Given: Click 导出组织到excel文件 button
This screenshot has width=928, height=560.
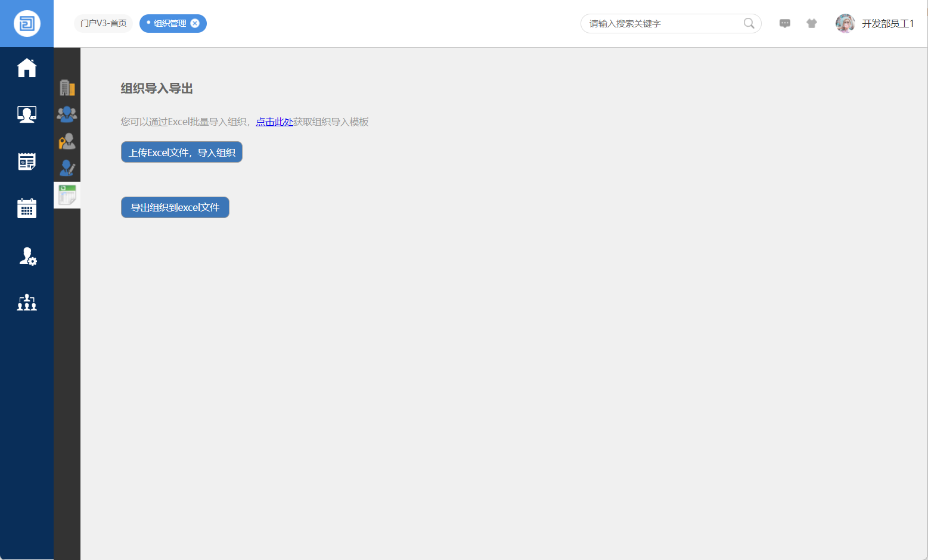Looking at the screenshot, I should click(175, 207).
